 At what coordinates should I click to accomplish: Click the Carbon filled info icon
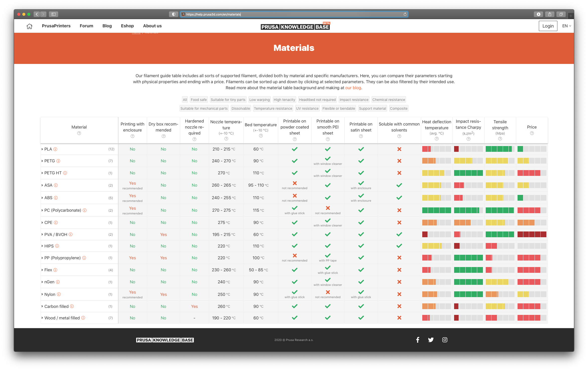point(72,306)
